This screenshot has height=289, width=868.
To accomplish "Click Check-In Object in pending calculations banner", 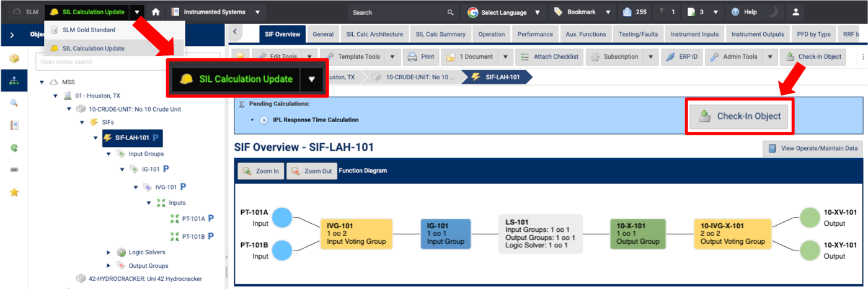I will pos(740,116).
